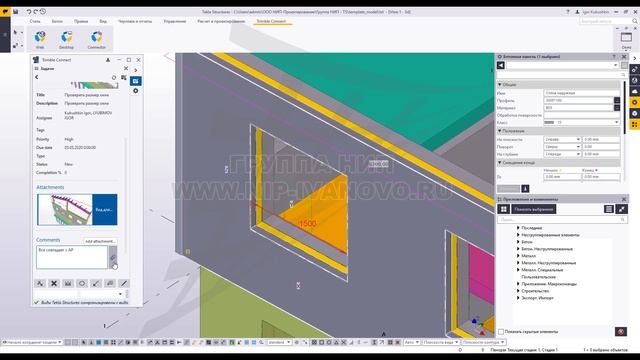Click the 'Add attachment...' button
The image size is (640, 360).
coord(100,241)
